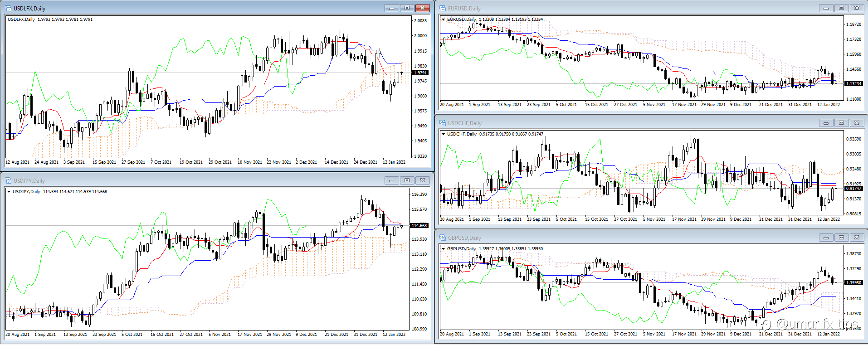Close the USDJPY,Daily chart window
868x345 pixels.
(x=422, y=180)
